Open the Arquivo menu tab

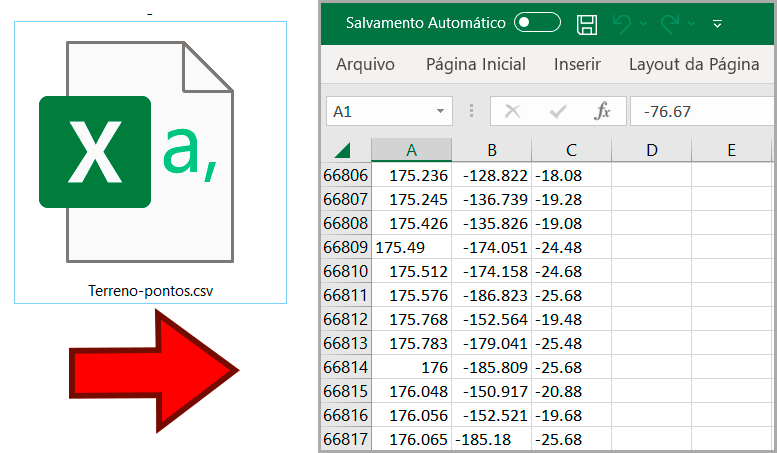click(x=365, y=65)
